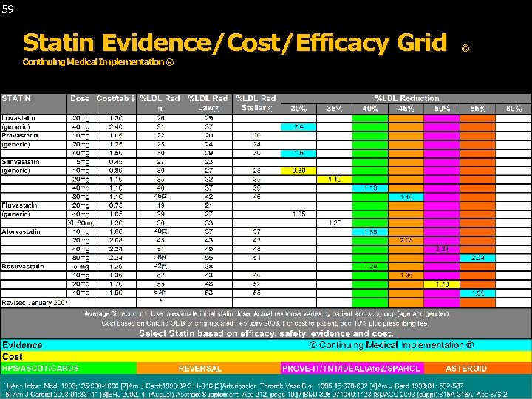Click the cyan 2.4 cell in Lovastatin 40mg row
The width and height of the screenshot is (532, 399).
coord(299,127)
